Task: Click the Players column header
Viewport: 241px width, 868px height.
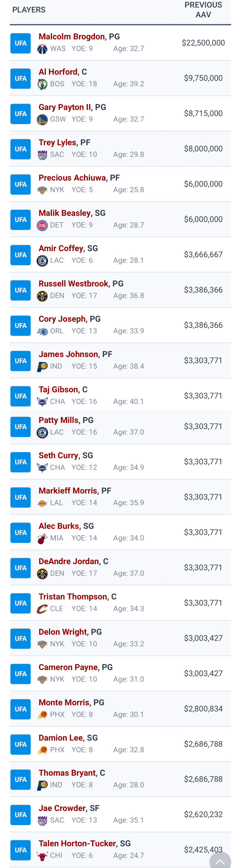Action: (29, 10)
